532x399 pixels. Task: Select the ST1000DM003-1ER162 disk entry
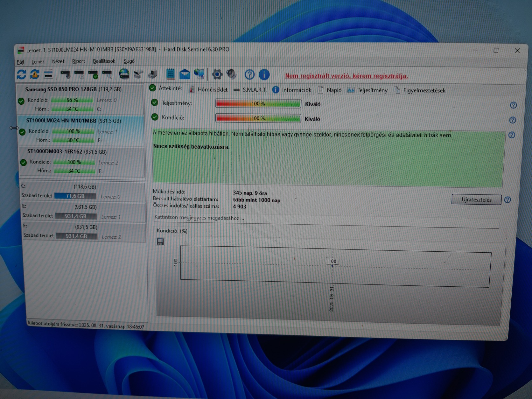pyautogui.click(x=82, y=161)
